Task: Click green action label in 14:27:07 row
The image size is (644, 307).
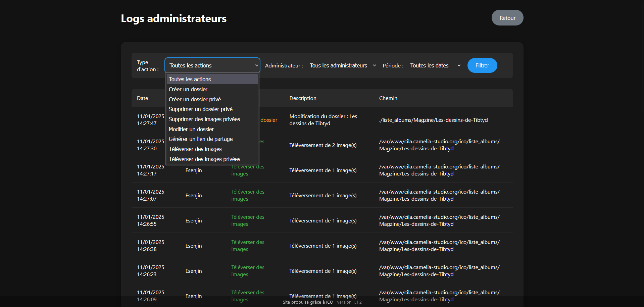Action: [248, 195]
